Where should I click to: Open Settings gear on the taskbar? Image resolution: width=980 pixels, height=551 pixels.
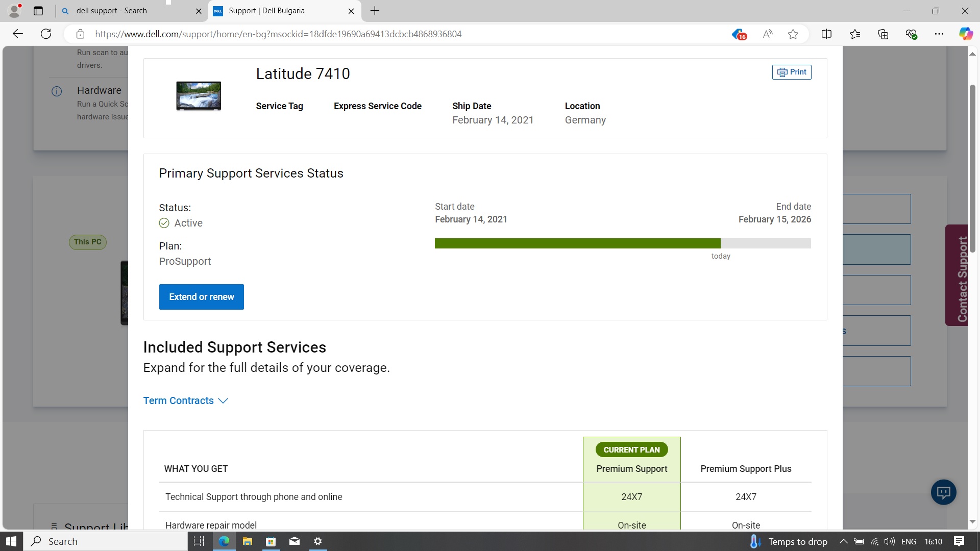pos(318,541)
